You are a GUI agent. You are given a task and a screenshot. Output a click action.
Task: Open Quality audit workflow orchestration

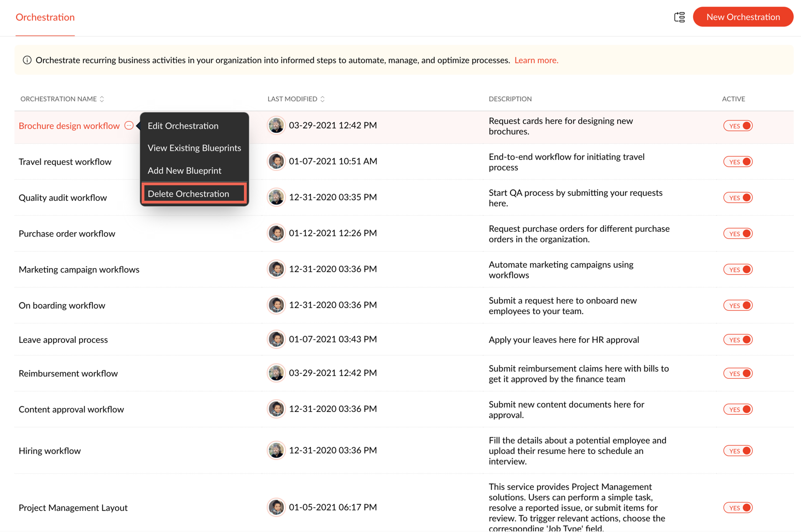pyautogui.click(x=63, y=198)
